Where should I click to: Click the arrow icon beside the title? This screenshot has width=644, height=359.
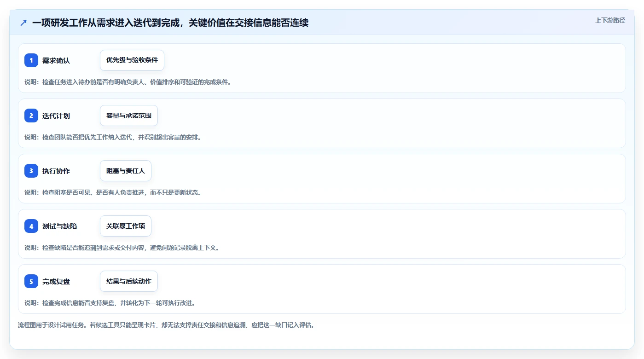23,23
